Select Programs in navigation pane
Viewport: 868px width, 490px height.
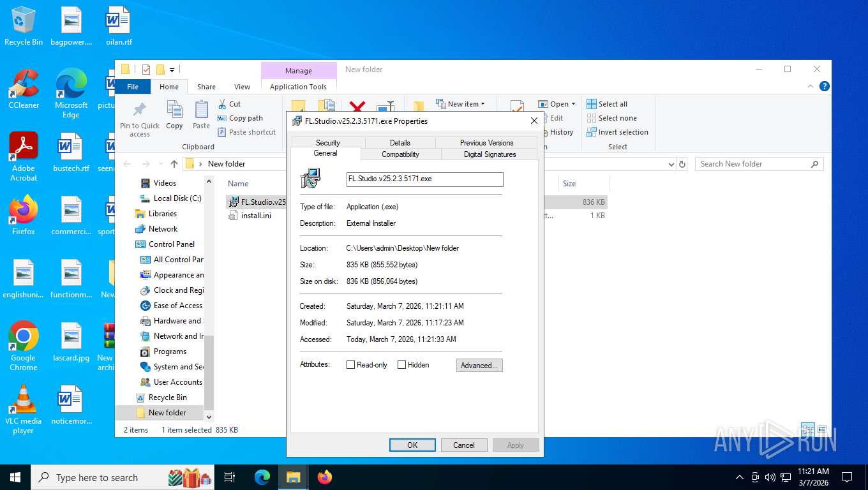click(x=170, y=352)
